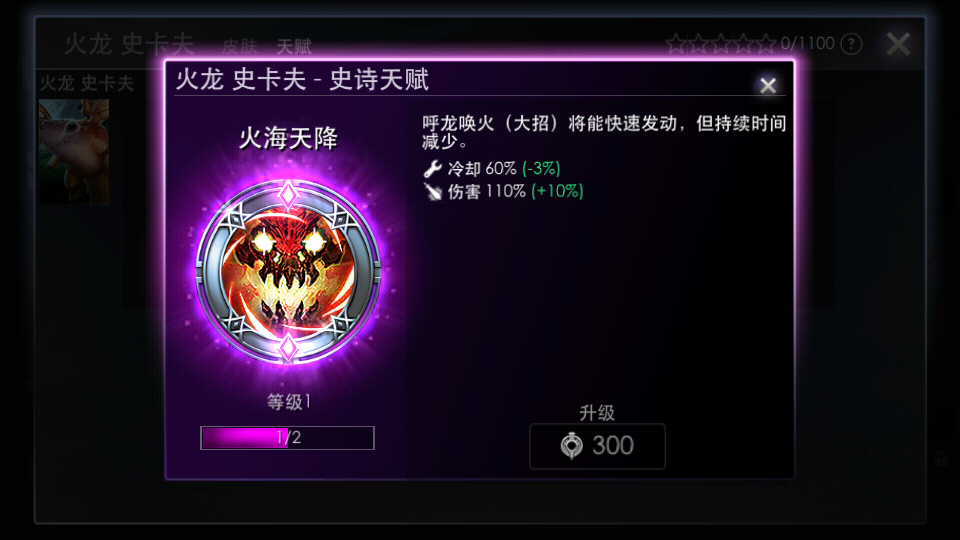Screen dimensions: 960x540
Task: Click the wrench icon beside 冷却
Action: coord(432,168)
